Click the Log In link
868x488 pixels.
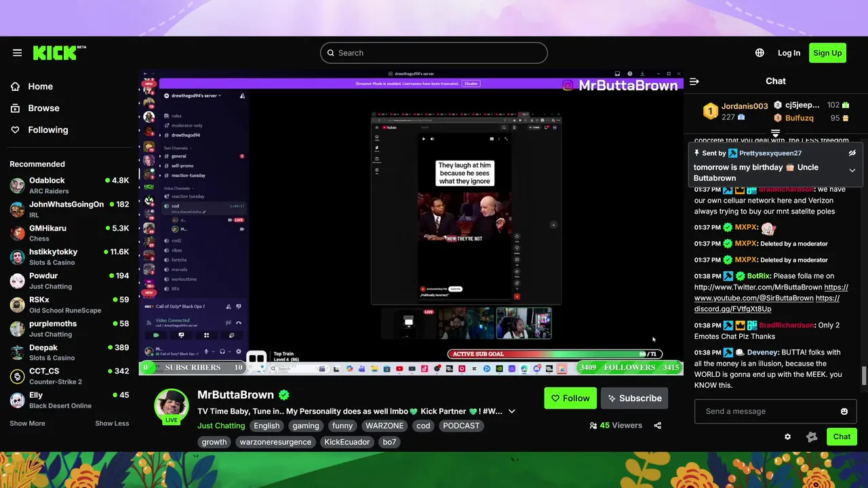click(x=789, y=53)
